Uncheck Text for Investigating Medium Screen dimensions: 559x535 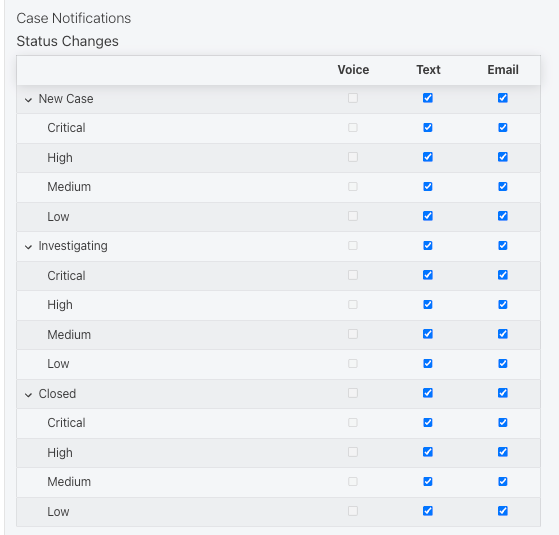pos(428,334)
